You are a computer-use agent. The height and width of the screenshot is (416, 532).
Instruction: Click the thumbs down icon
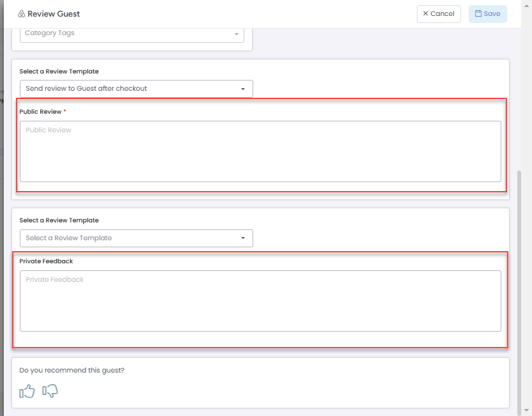pos(50,391)
